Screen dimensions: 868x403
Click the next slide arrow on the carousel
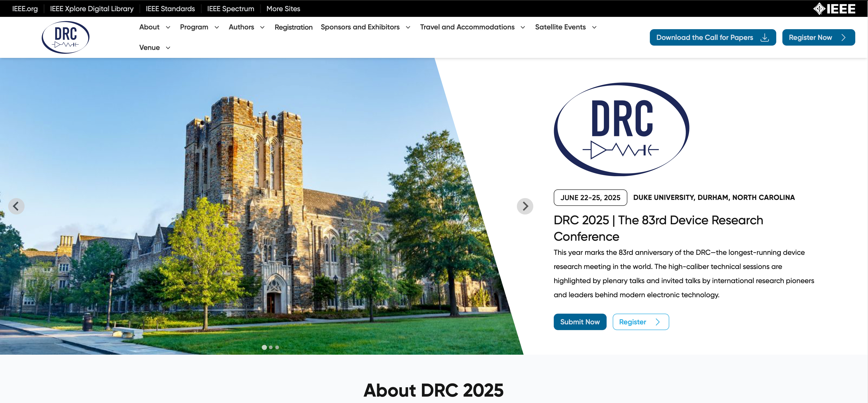(x=525, y=206)
